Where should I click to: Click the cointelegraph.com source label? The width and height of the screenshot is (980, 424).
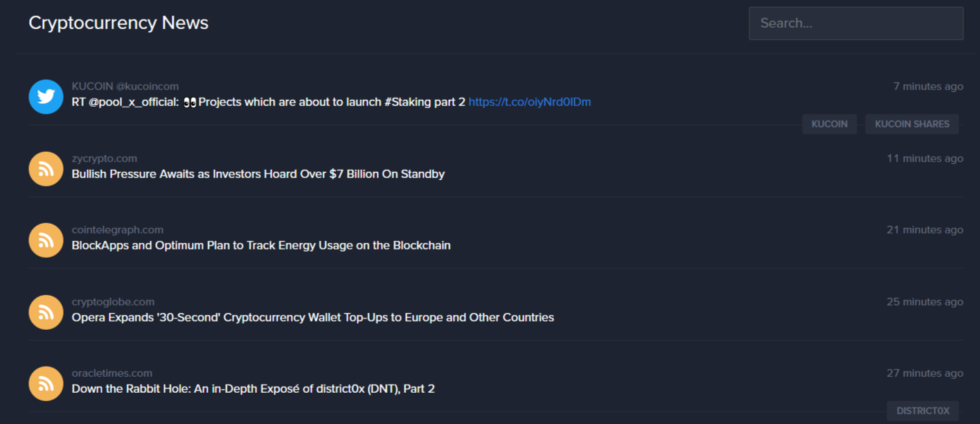pyautogui.click(x=118, y=230)
